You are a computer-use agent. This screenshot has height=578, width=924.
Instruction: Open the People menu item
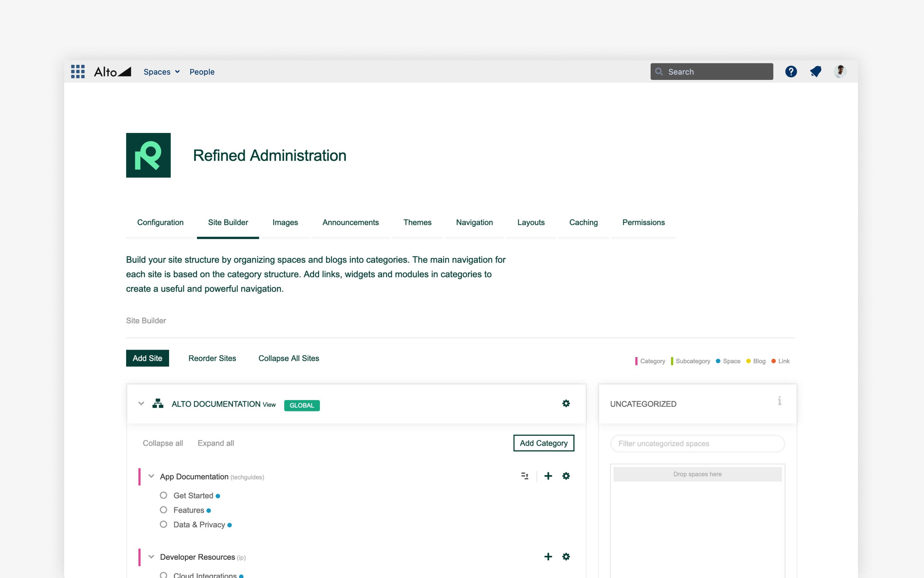(x=202, y=72)
